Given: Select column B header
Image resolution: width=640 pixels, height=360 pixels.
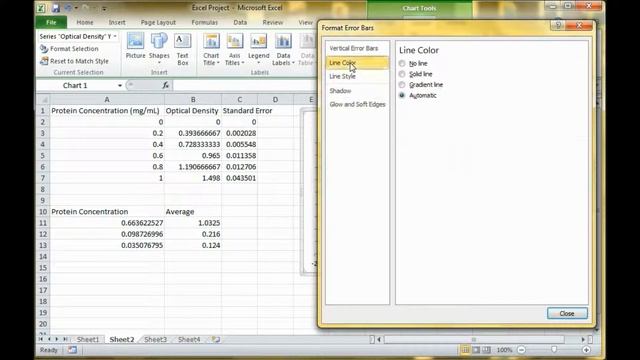Looking at the screenshot, I should (x=193, y=100).
